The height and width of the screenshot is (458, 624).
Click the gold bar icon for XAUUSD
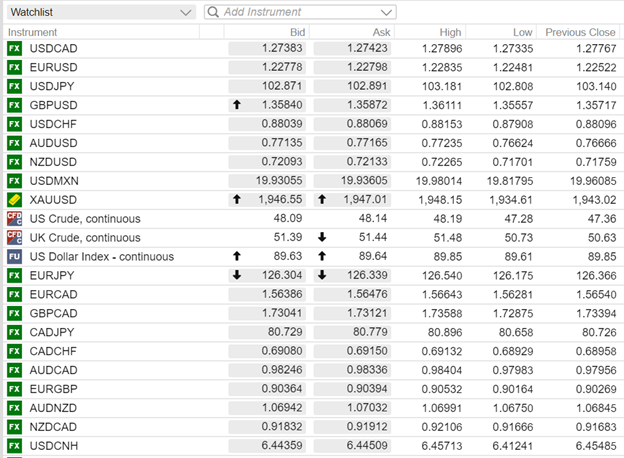(14, 199)
